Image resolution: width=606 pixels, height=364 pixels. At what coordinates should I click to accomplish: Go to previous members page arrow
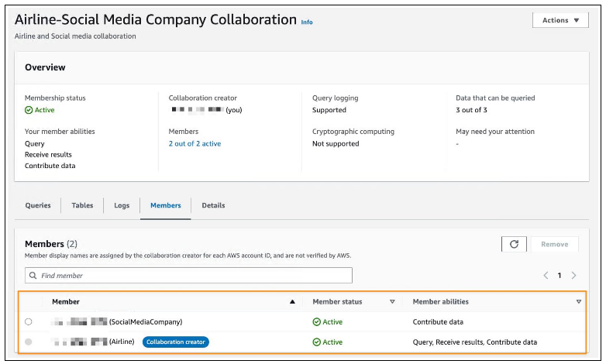pos(546,276)
